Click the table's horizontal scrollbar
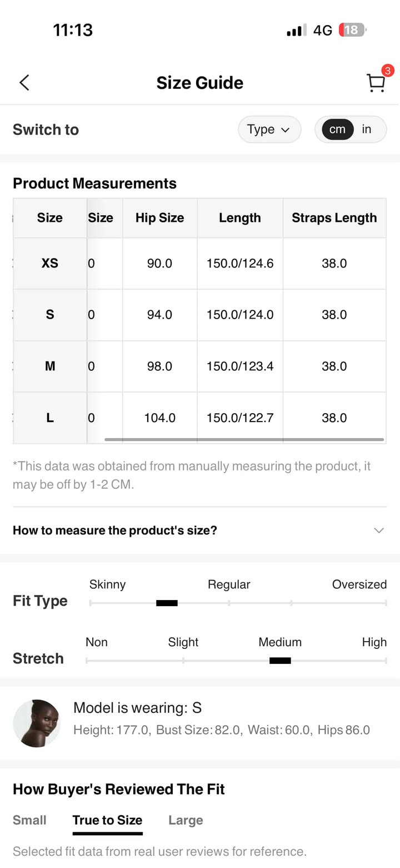The height and width of the screenshot is (868, 400). (244, 439)
